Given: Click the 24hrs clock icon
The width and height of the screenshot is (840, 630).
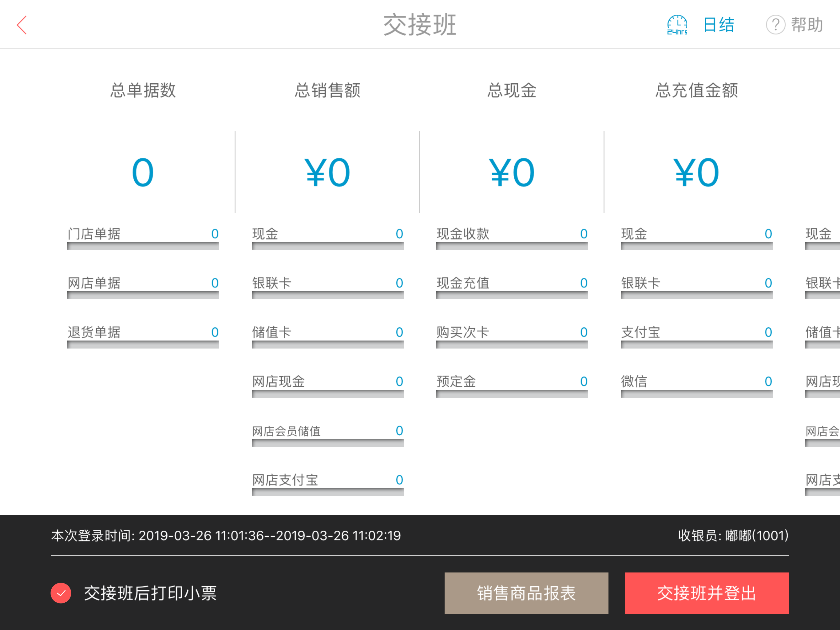Looking at the screenshot, I should [677, 25].
